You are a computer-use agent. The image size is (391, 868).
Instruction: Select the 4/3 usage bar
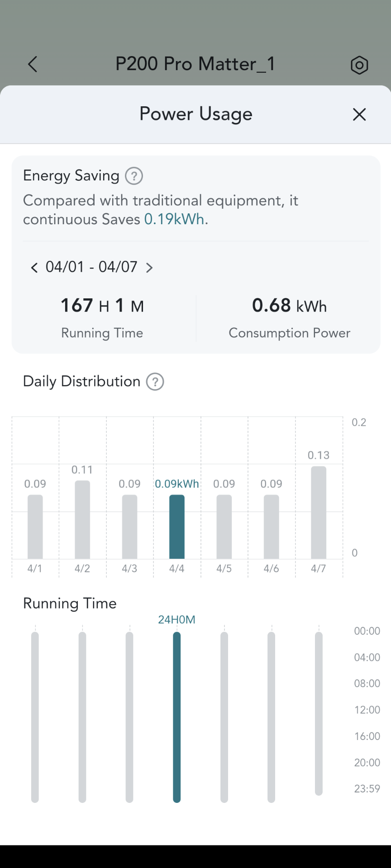(129, 527)
